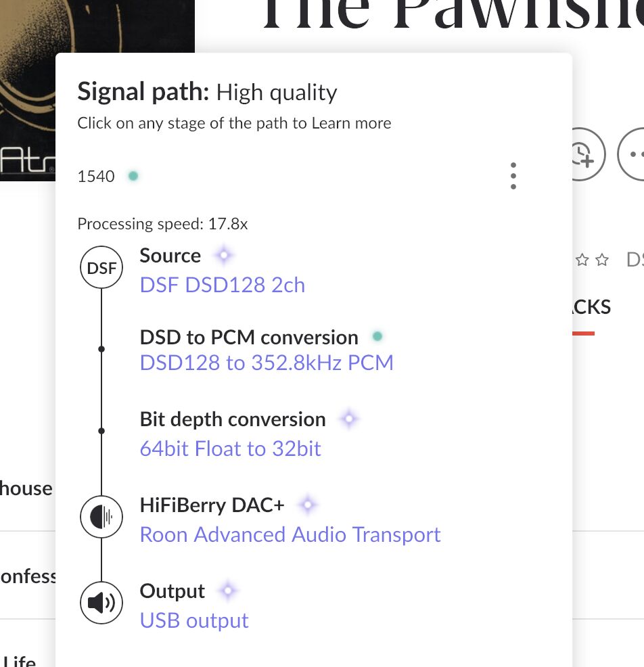Click the green dot beside DSD to PCM conversion
This screenshot has width=644, height=667.
[377, 336]
